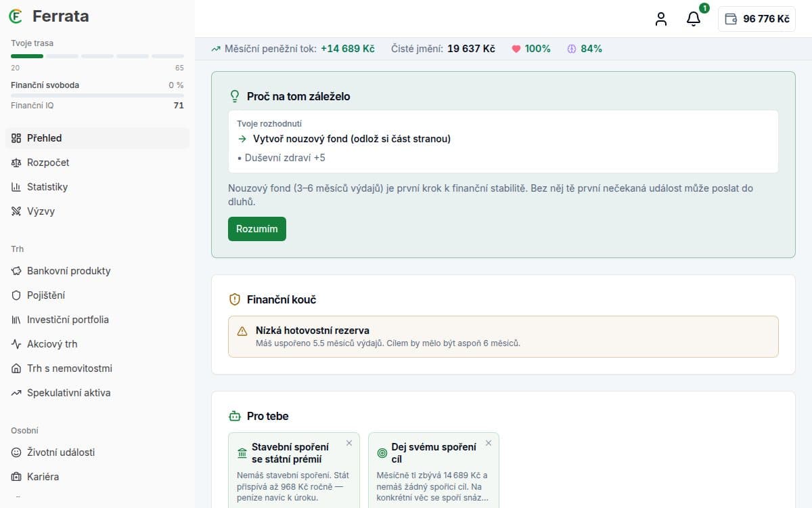Click the Finanční IQ value 71
Viewport: 812px width, 508px height.
(x=179, y=106)
